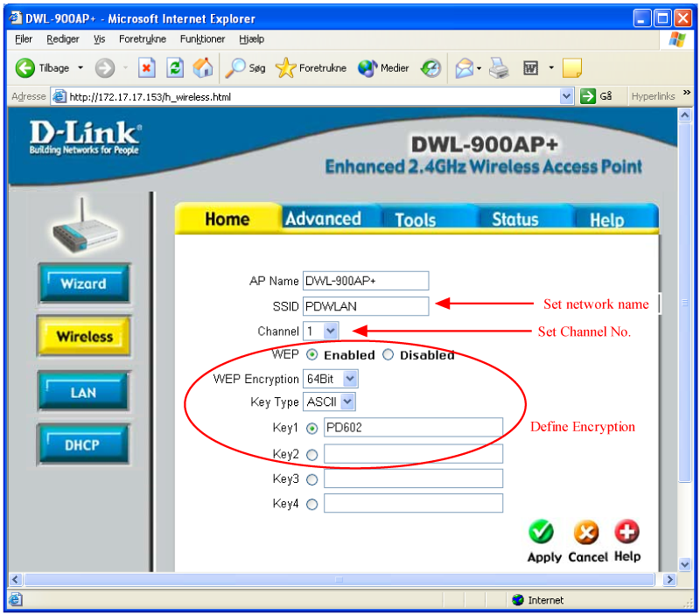Click the AP Name input field
This screenshot has width=700, height=615.
tap(366, 281)
